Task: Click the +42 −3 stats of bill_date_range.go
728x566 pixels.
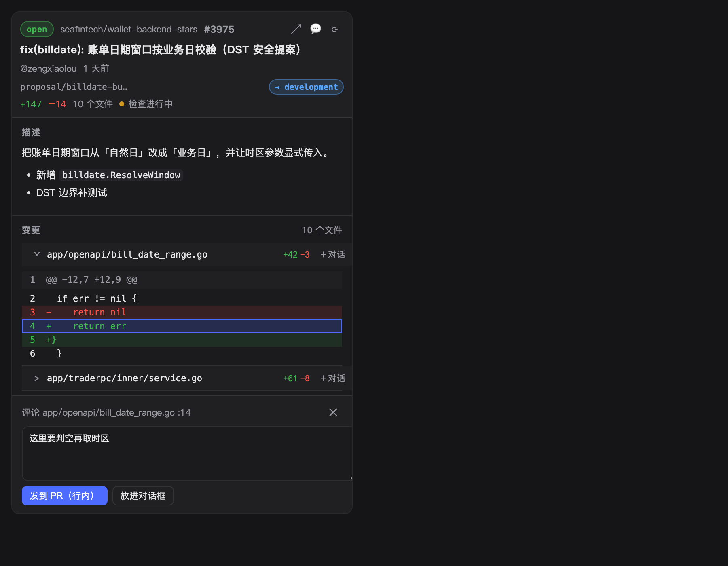Action: (296, 254)
